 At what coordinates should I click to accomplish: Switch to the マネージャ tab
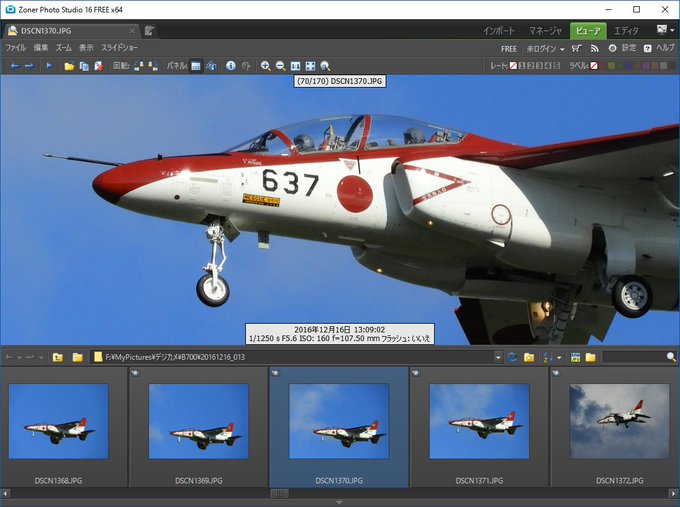(x=545, y=31)
